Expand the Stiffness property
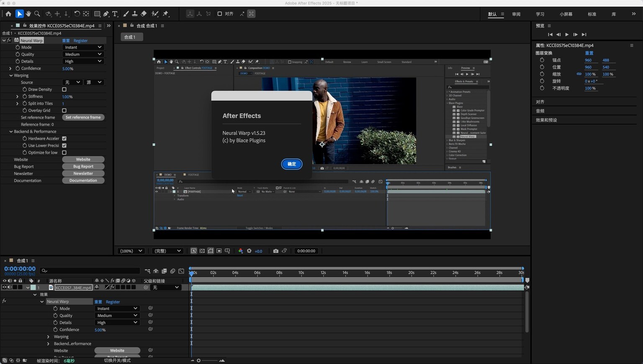The height and width of the screenshot is (364, 643). click(x=17, y=97)
